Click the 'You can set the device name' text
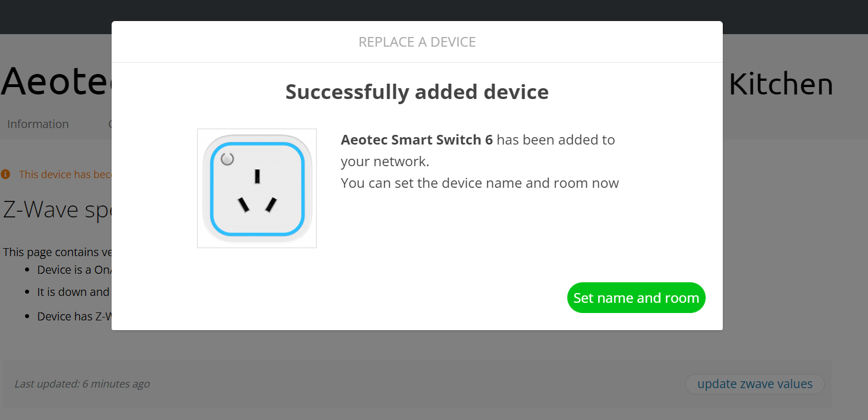 pyautogui.click(x=480, y=183)
